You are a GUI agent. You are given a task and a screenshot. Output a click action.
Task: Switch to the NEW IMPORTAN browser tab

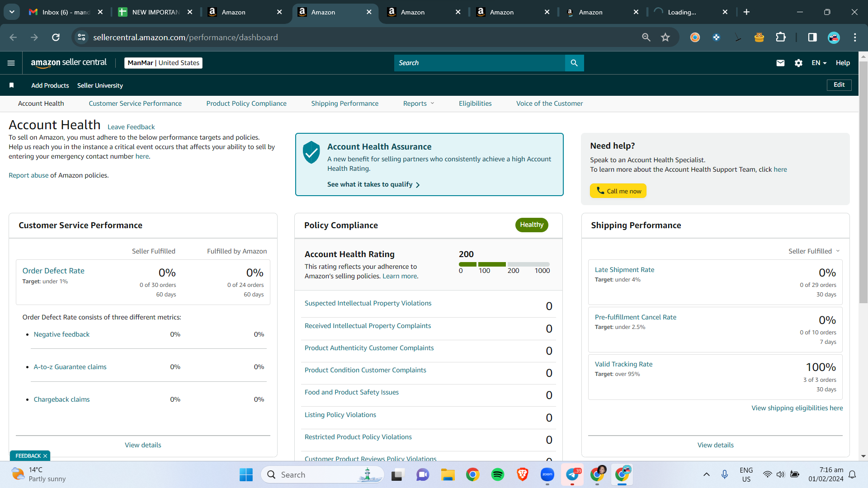coord(155,12)
